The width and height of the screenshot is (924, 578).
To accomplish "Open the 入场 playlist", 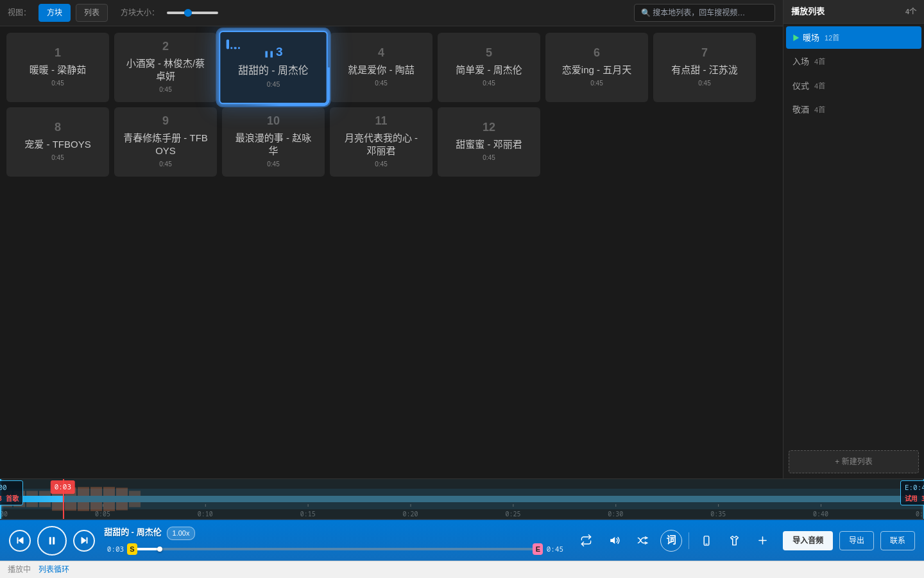I will (x=853, y=62).
